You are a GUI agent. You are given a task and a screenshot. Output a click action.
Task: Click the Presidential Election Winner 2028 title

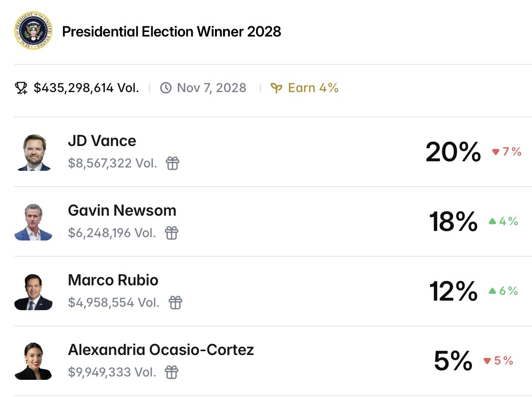click(x=172, y=31)
